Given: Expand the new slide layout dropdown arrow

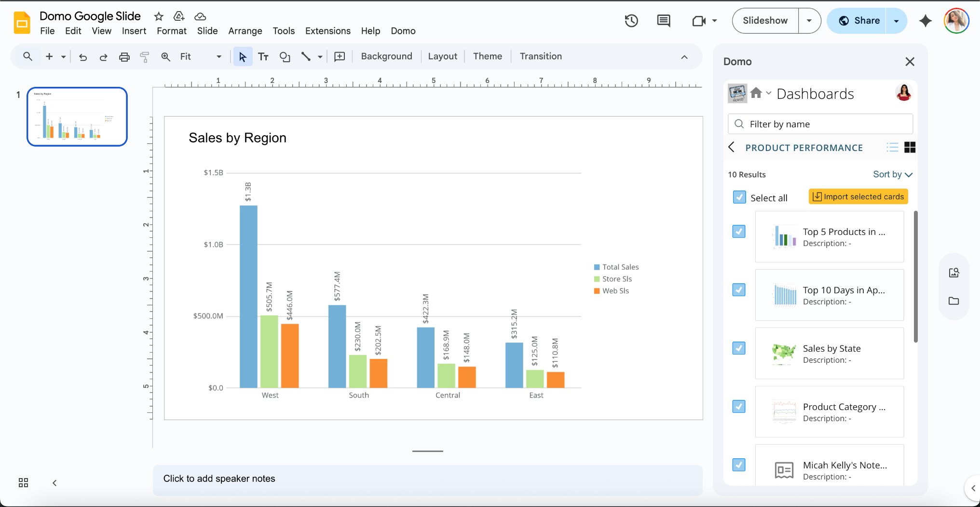Looking at the screenshot, I should tap(63, 57).
